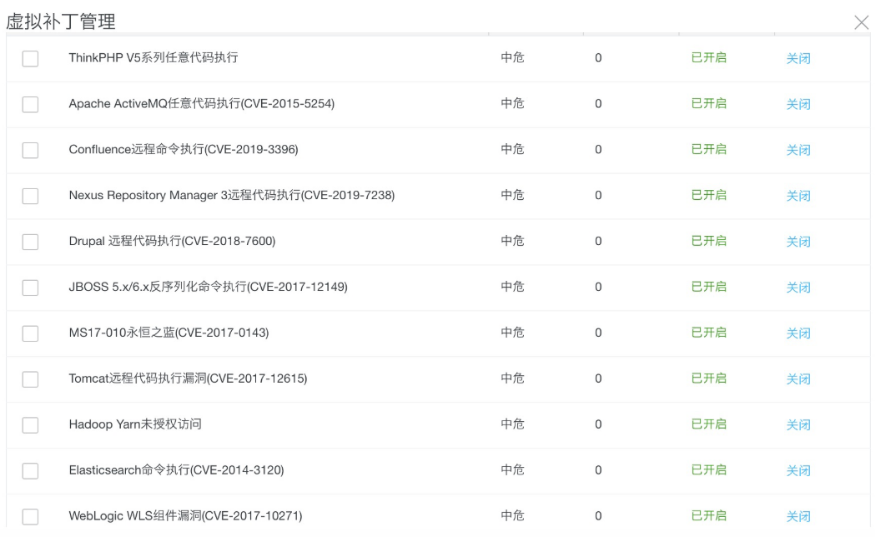Click rule name ThinkPHP V5系列任意代码执行
882x542 pixels.
154,57
